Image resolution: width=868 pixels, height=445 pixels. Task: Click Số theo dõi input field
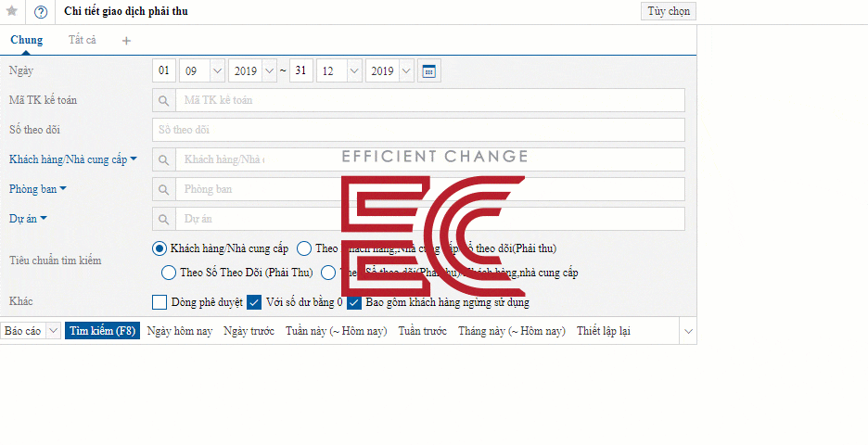(418, 130)
